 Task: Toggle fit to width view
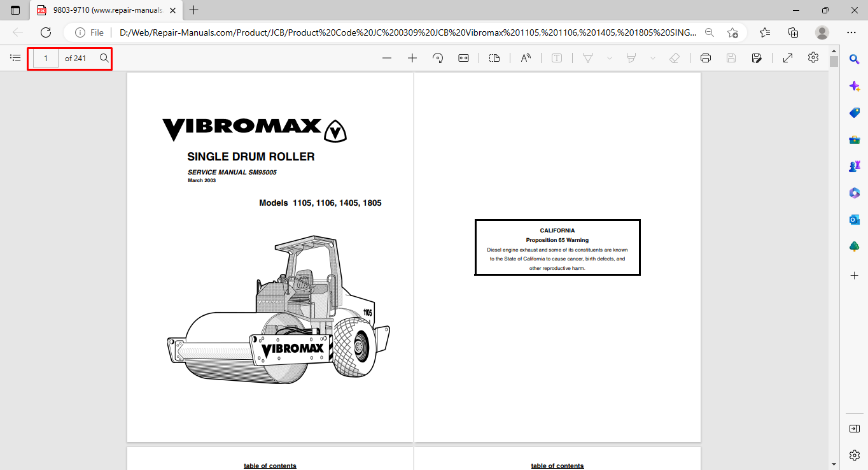pos(463,58)
